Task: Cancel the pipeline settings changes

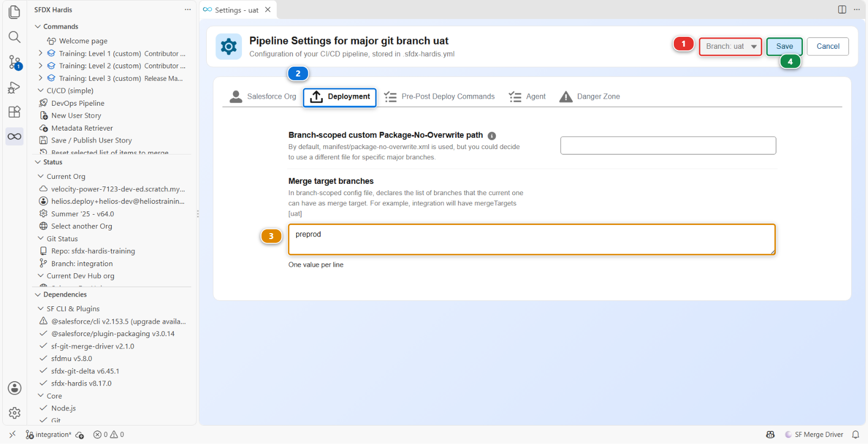Action: pyautogui.click(x=828, y=47)
